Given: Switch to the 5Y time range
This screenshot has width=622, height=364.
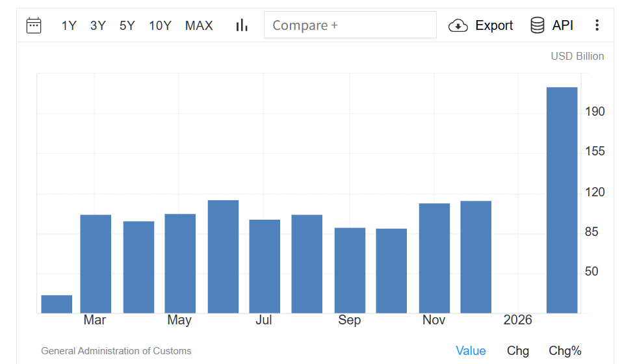Looking at the screenshot, I should (127, 25).
